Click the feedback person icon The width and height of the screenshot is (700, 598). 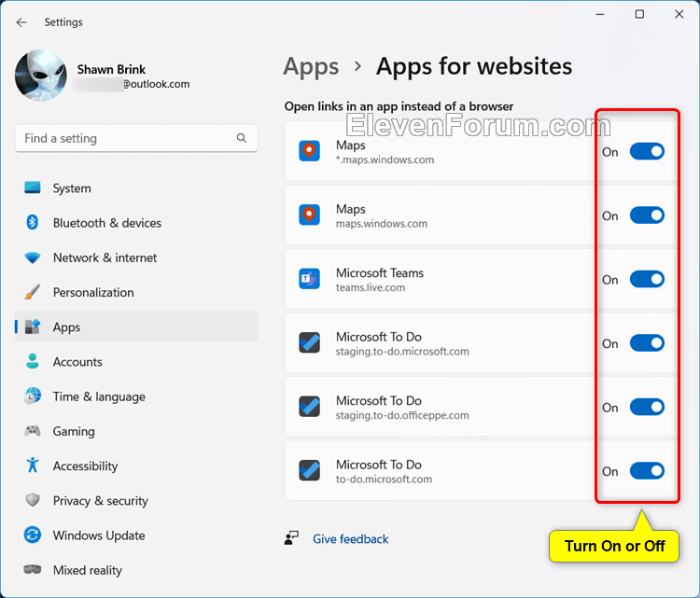coord(291,537)
